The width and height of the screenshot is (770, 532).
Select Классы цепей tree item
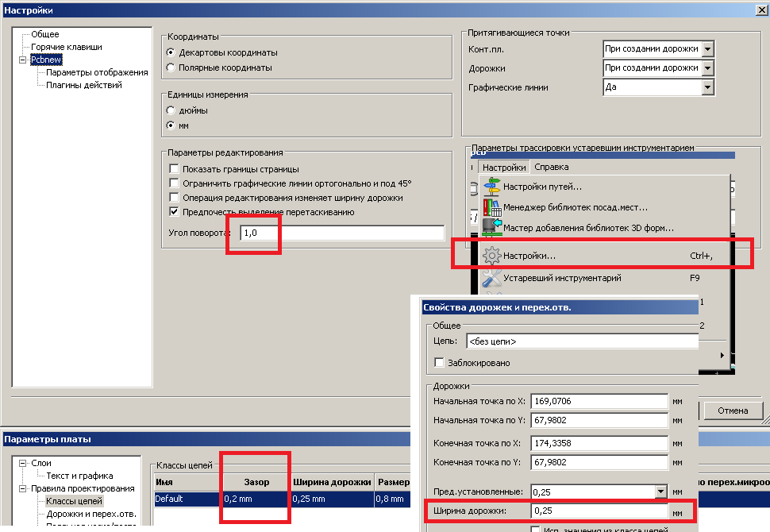pos(74,501)
